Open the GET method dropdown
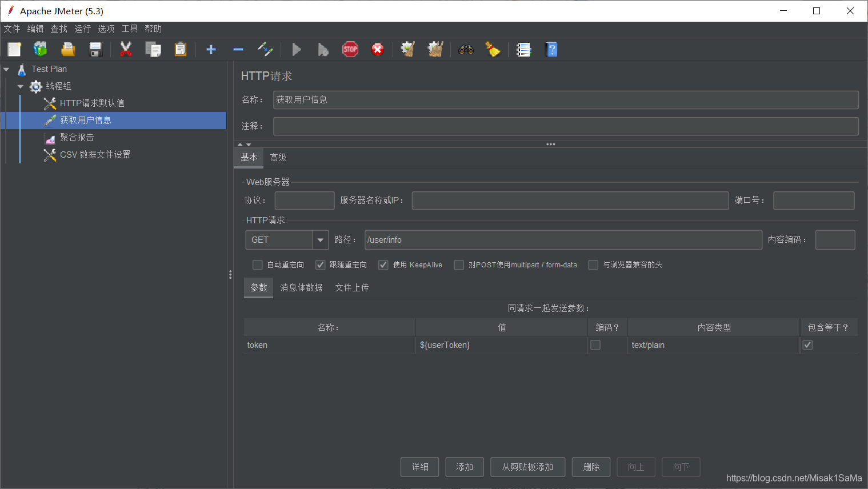Screen dimensions: 868x489 point(320,240)
